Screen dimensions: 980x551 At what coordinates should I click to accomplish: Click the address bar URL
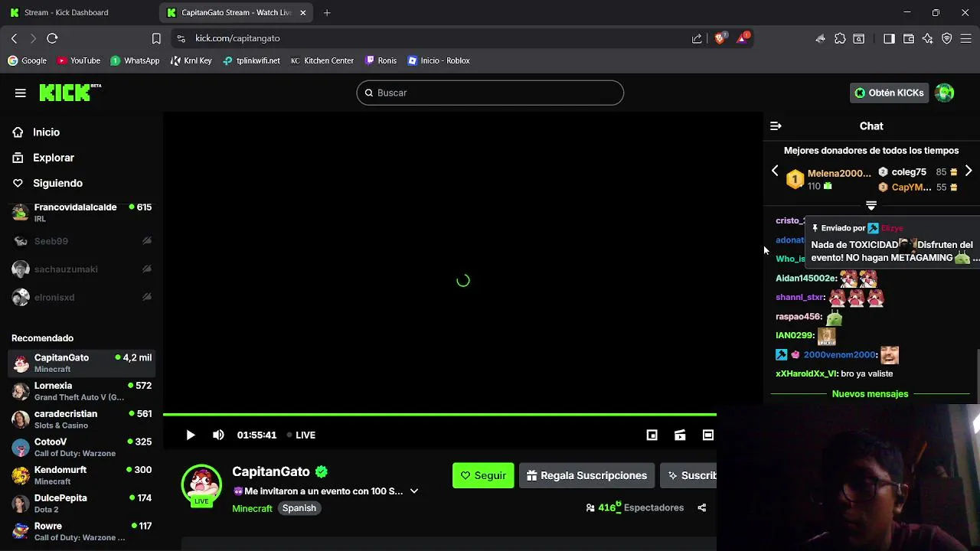point(237,38)
